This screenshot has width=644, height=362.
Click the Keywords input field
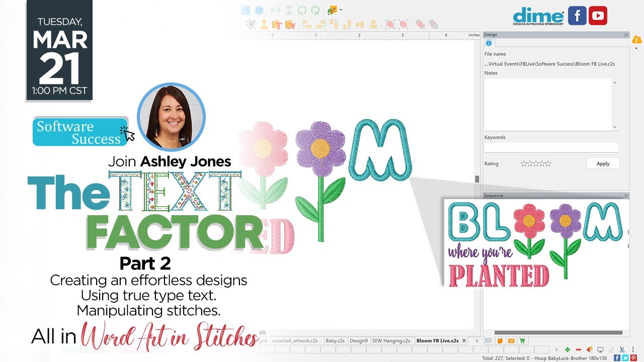pos(551,147)
